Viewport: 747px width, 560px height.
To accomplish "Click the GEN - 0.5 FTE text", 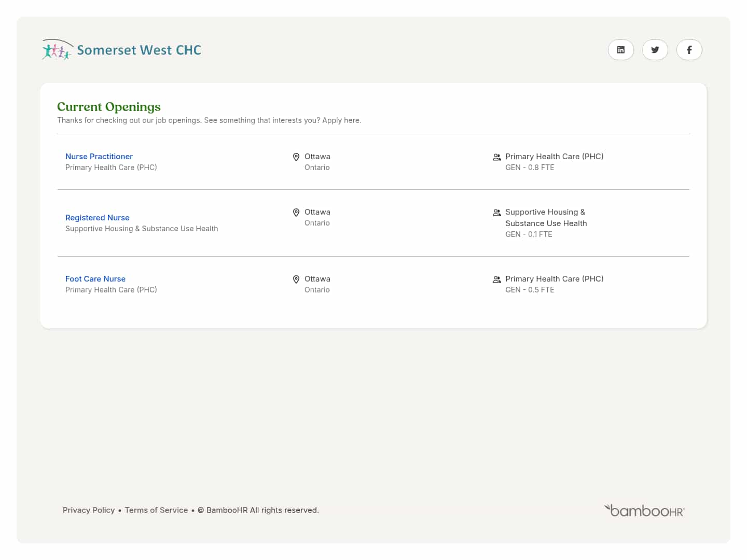I will 530,290.
